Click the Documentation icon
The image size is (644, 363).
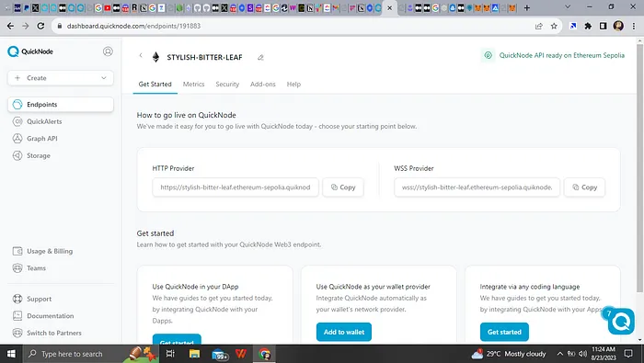17,316
